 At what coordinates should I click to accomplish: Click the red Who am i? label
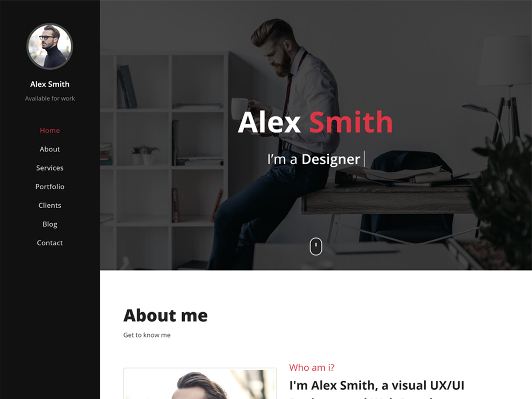(x=312, y=367)
